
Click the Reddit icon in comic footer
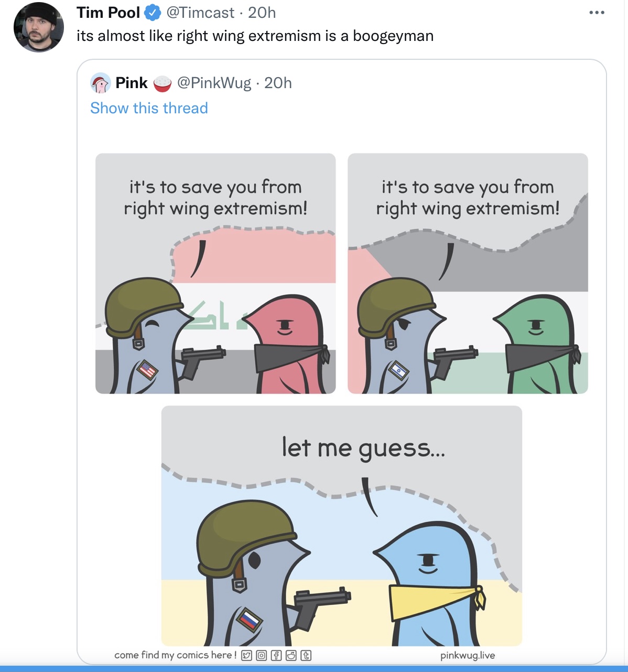pyautogui.click(x=291, y=655)
